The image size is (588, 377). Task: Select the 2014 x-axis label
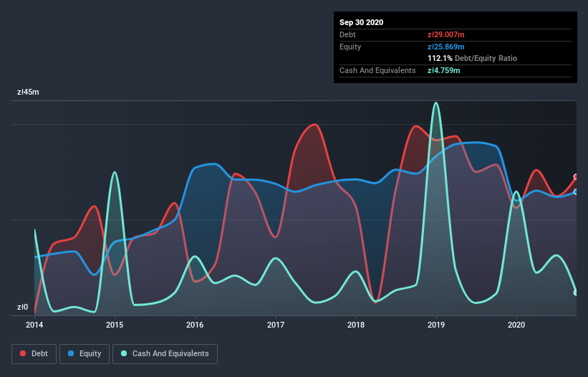[x=34, y=325]
